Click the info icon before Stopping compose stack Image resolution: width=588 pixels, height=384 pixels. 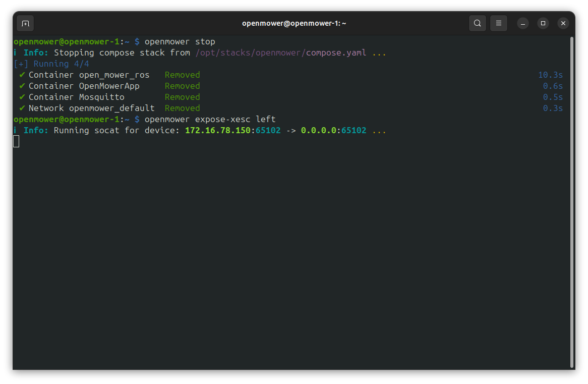(16, 52)
